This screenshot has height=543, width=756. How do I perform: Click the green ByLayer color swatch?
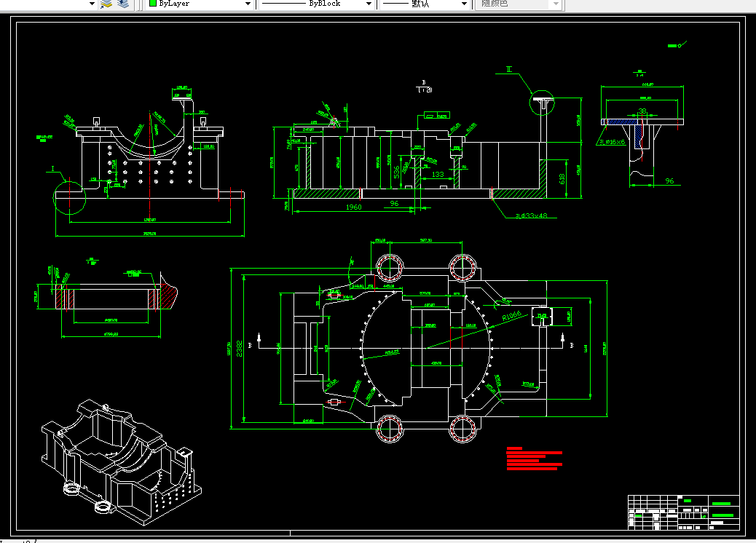coord(153,4)
